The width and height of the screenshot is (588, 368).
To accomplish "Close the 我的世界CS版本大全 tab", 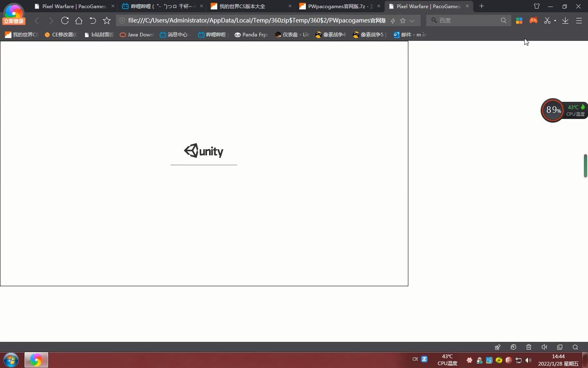I will pos(290,6).
